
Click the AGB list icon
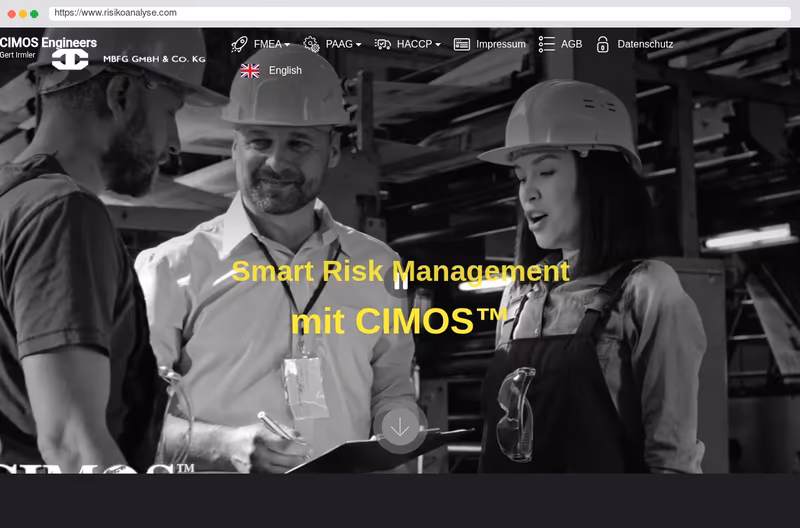[x=546, y=44]
